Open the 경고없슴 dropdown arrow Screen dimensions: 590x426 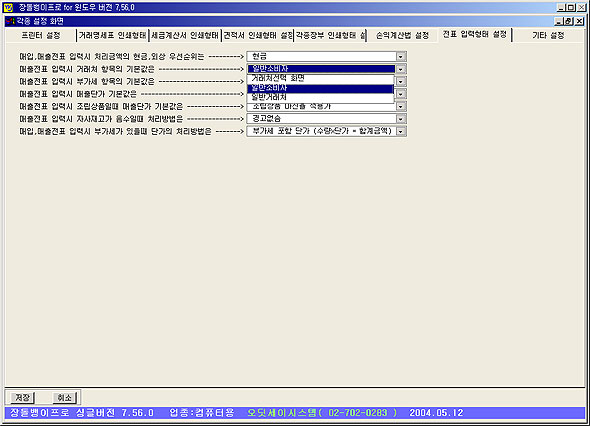401,119
